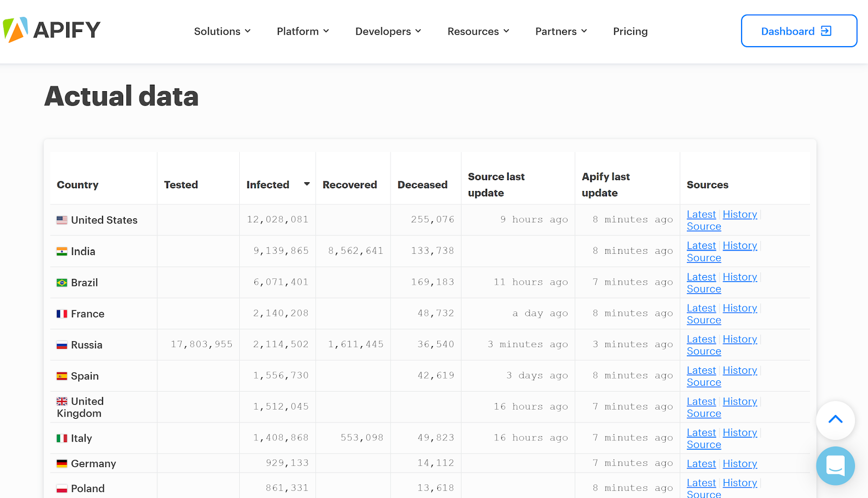Click the sort arrow on Infected column
This screenshot has height=498, width=868.
pyautogui.click(x=307, y=184)
